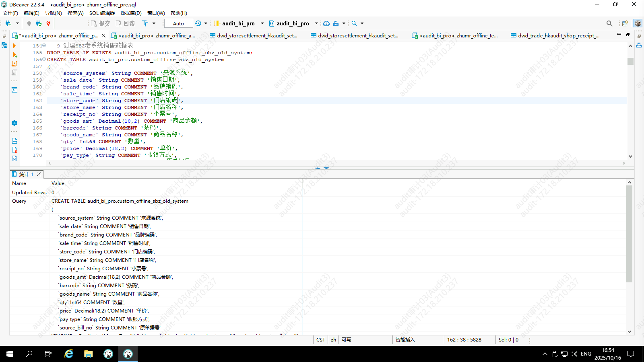This screenshot has height=362, width=644.
Task: Run SQL script from the editor sidebar
Action: coord(14,64)
